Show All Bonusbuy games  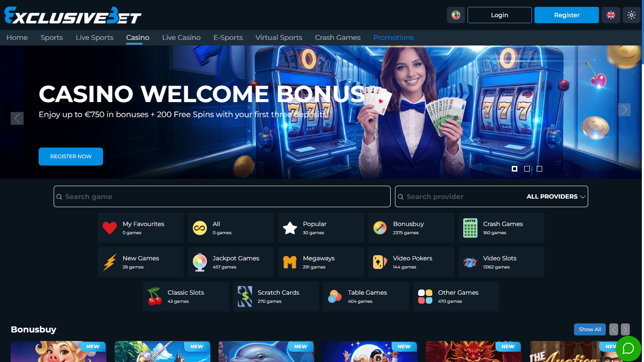(x=589, y=329)
